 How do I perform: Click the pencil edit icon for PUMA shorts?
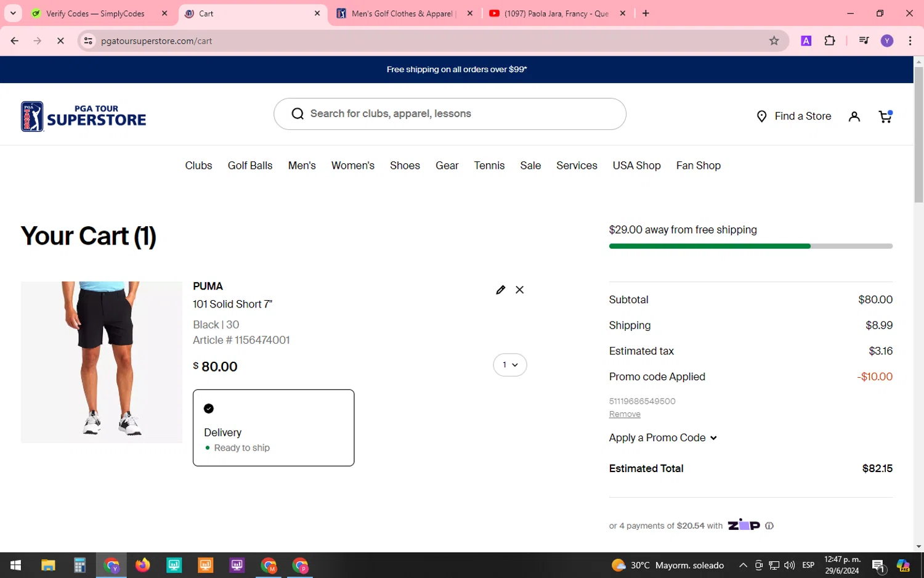[x=500, y=290]
